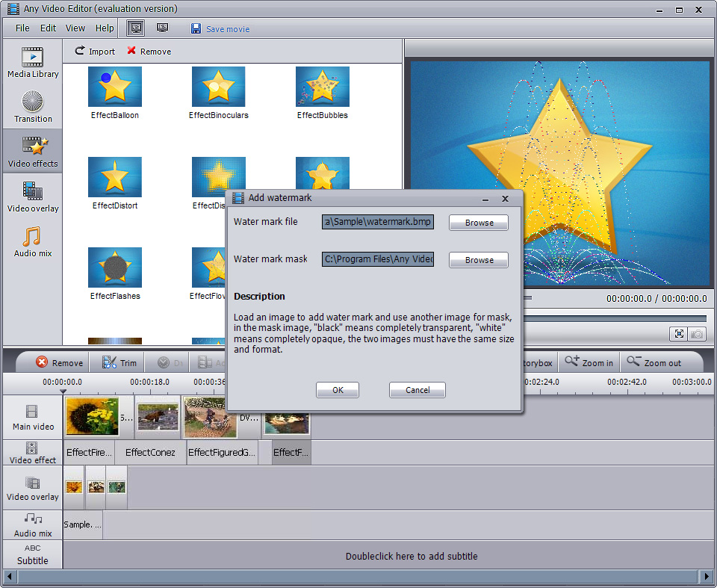Click the preview playback progress bar
This screenshot has height=588, width=717.
[x=615, y=318]
